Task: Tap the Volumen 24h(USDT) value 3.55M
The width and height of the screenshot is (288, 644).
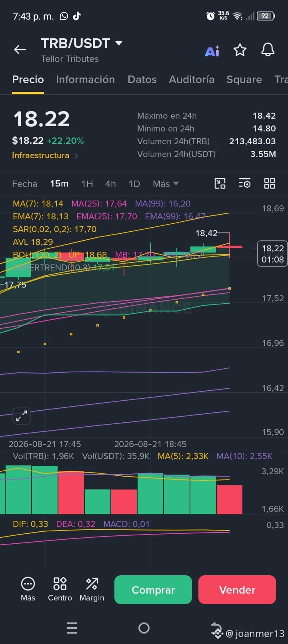Action: pos(263,154)
